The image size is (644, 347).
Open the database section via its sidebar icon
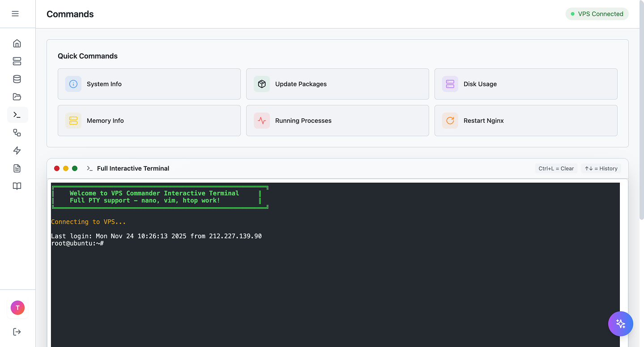click(17, 79)
